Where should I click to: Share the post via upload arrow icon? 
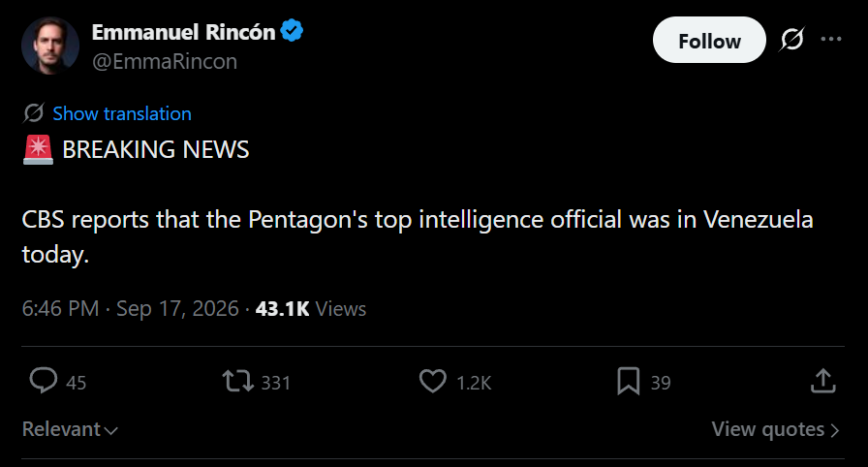coord(823,381)
